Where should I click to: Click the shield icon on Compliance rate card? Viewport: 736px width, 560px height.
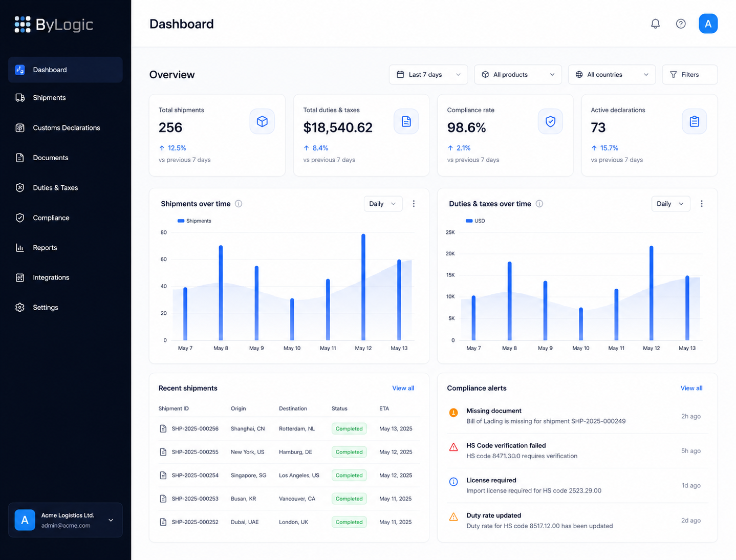(550, 121)
